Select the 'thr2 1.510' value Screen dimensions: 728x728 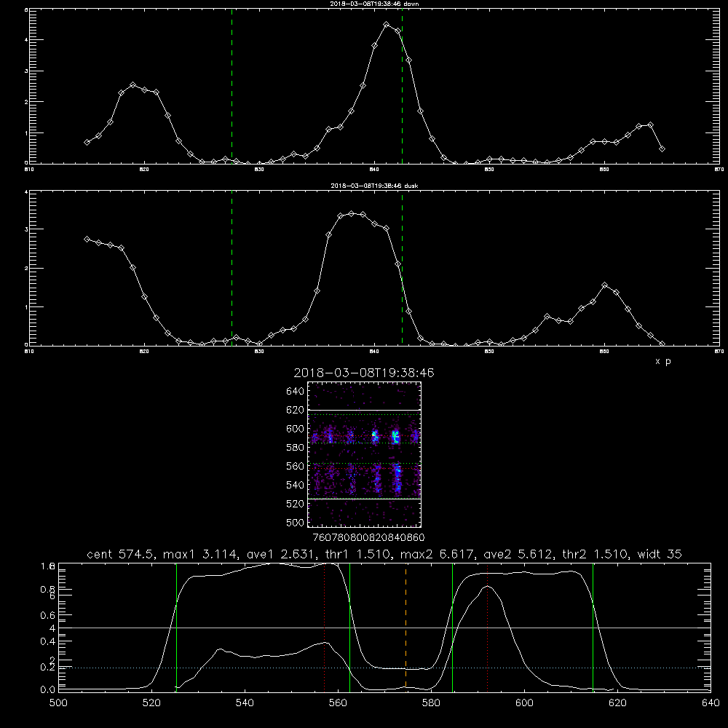[x=596, y=554]
